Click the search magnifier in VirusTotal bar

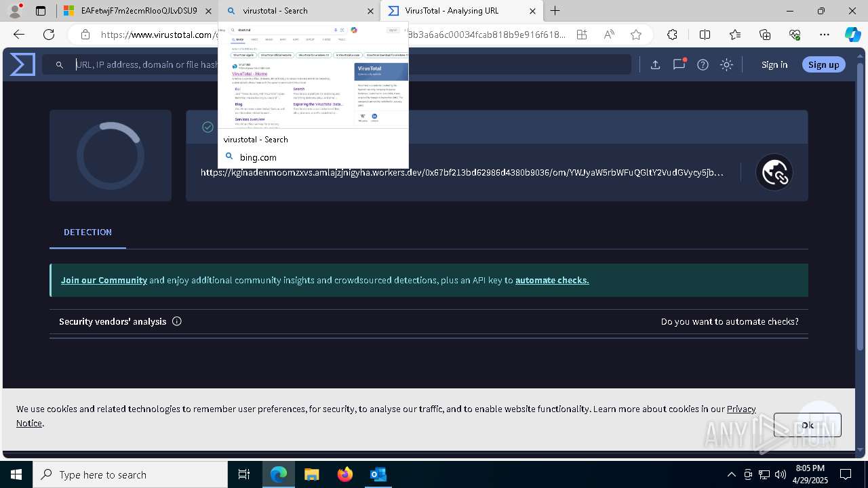click(60, 64)
